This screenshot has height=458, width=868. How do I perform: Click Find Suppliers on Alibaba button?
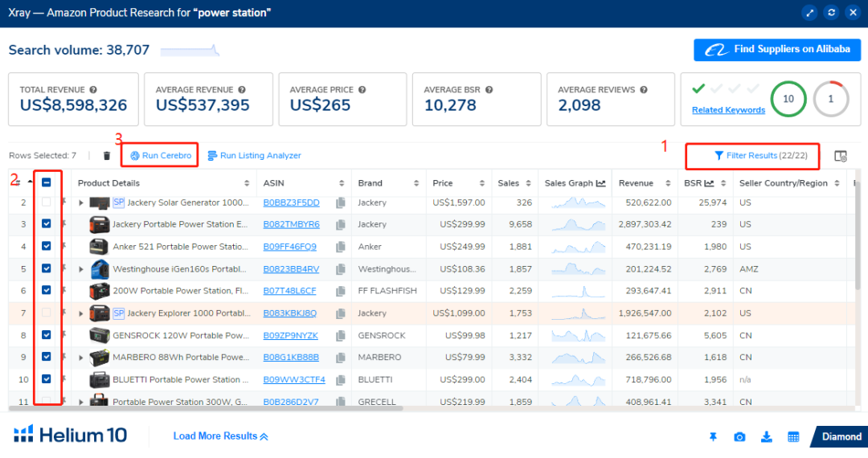(x=777, y=50)
